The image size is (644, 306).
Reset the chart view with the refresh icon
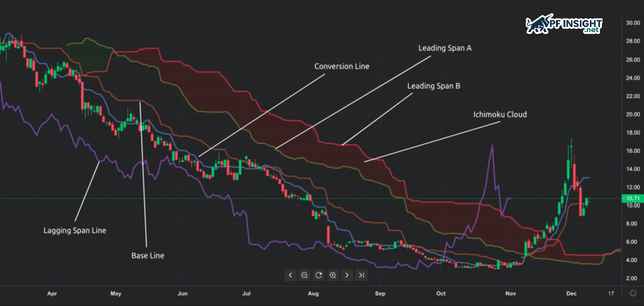(318, 275)
